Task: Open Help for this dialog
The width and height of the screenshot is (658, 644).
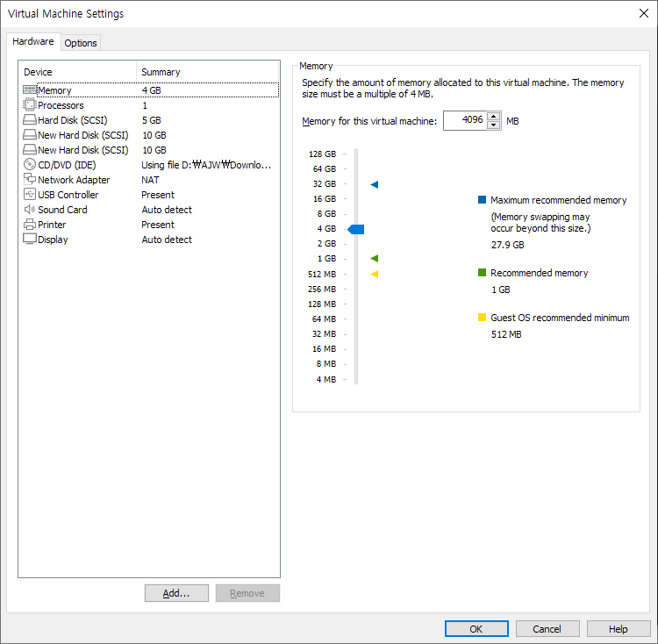Action: tap(619, 628)
